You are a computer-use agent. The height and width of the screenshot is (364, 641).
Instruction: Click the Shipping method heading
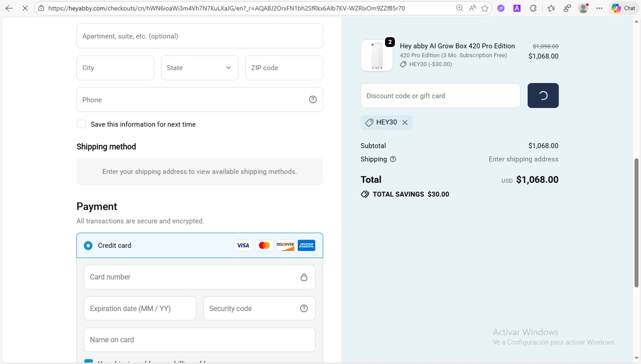point(106,147)
